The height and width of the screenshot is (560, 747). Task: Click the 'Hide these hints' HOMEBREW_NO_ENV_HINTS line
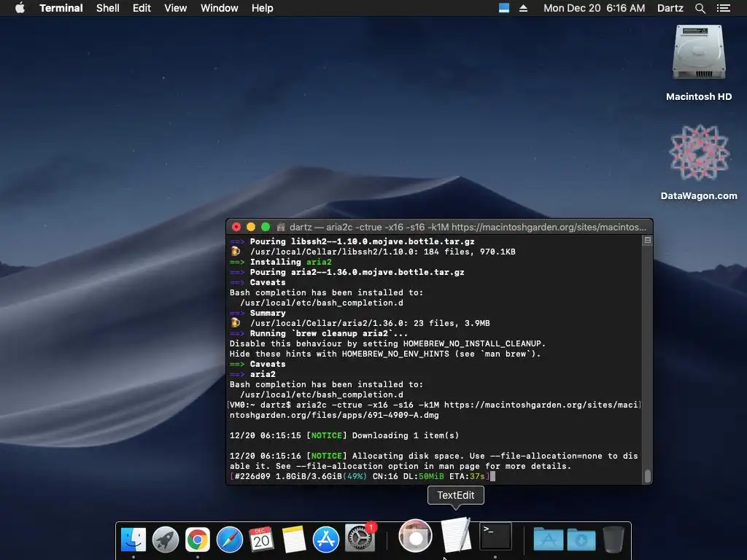point(385,354)
